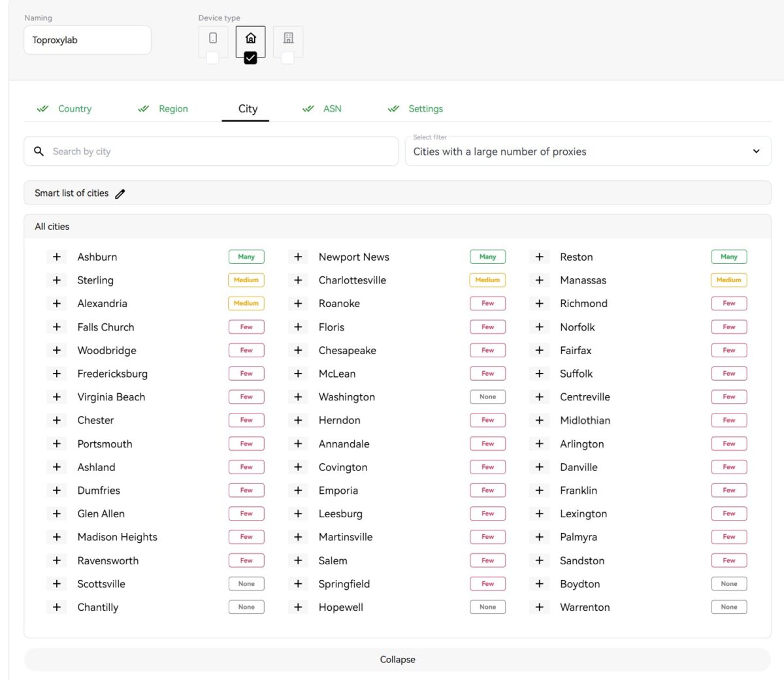Uncheck the checked residential device checkbox
Screen dimensions: 784x680
tap(250, 58)
